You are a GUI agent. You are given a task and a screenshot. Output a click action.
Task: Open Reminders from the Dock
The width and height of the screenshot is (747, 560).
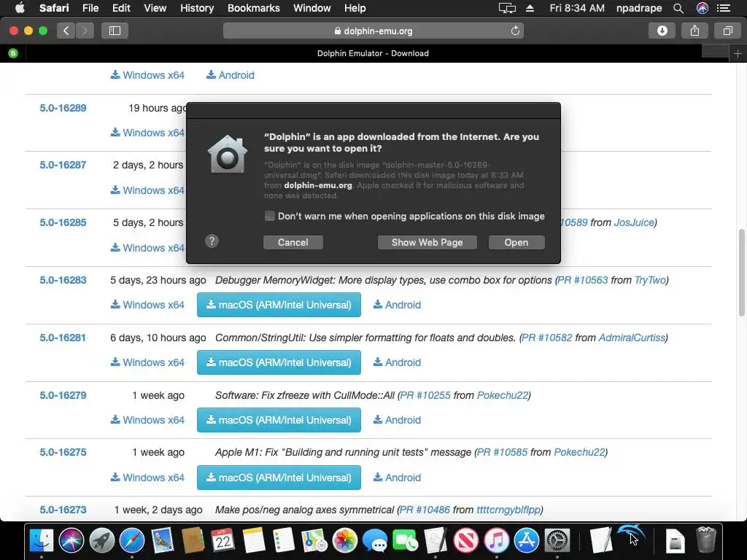284,540
